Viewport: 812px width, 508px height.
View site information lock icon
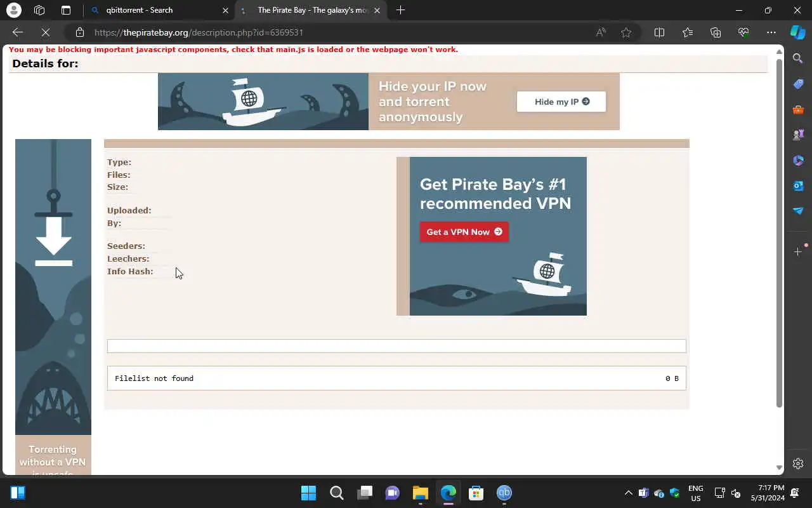(79, 32)
